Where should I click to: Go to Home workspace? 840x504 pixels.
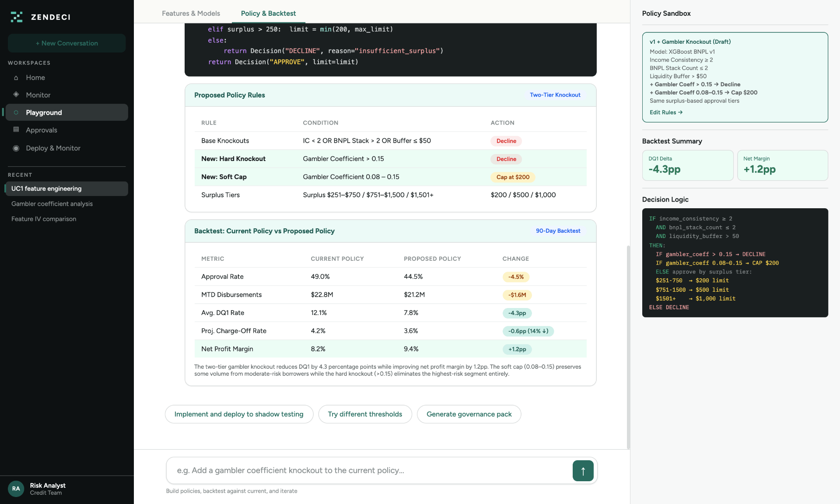(66, 77)
